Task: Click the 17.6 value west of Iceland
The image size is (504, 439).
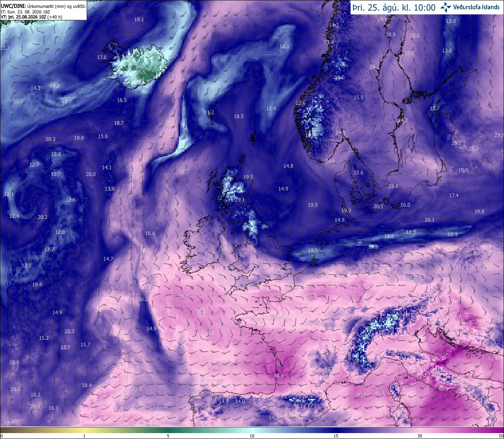Action: pyautogui.click(x=102, y=57)
